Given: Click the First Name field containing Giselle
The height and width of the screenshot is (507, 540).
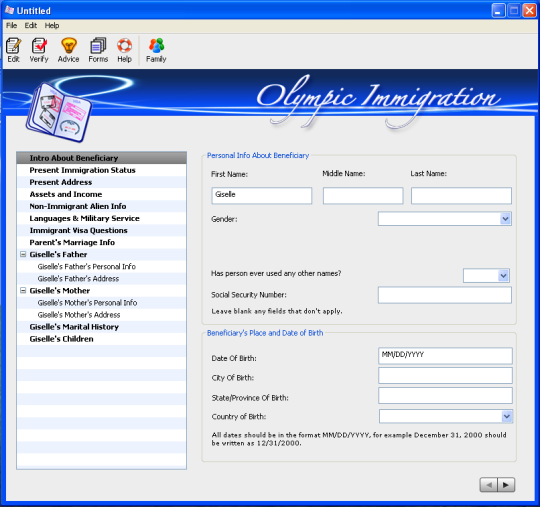Looking at the screenshot, I should tap(262, 196).
